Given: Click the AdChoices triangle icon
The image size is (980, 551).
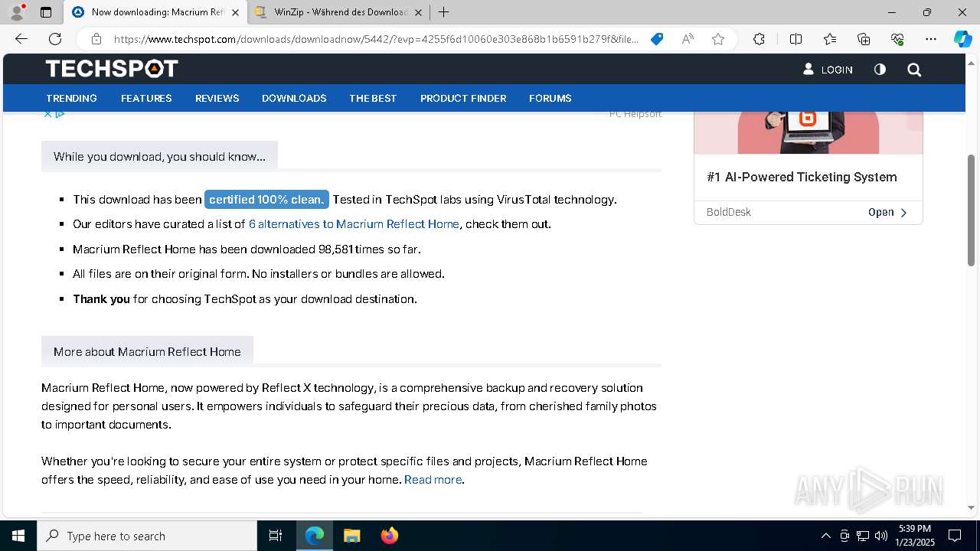Looking at the screenshot, I should 60,114.
